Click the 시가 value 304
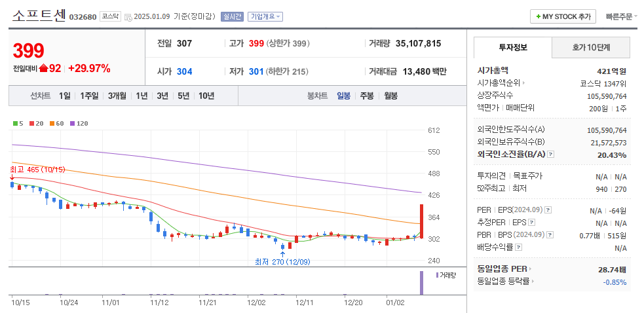Image resolution: width=644 pixels, height=313 pixels. [184, 71]
